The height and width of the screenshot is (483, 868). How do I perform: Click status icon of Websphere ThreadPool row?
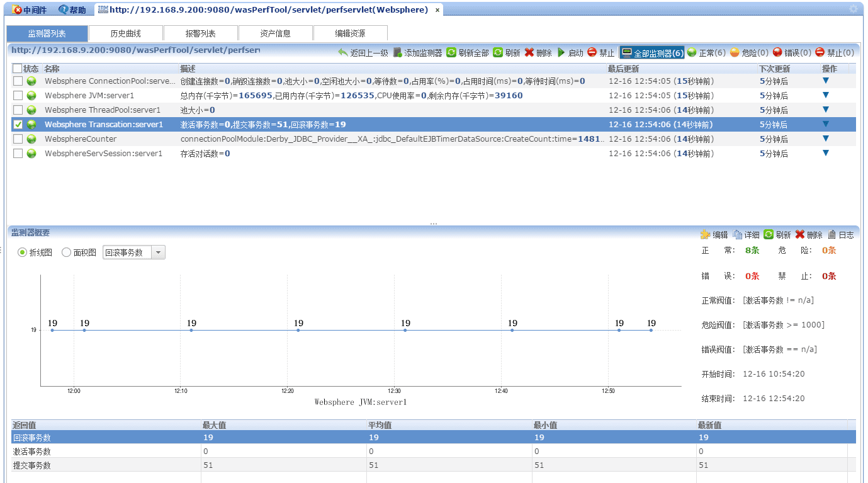point(31,110)
